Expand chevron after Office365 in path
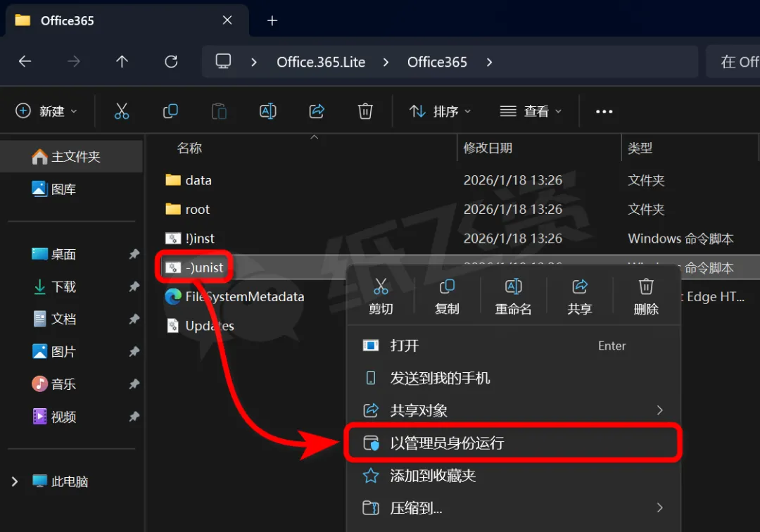This screenshot has width=760, height=532. (x=489, y=62)
